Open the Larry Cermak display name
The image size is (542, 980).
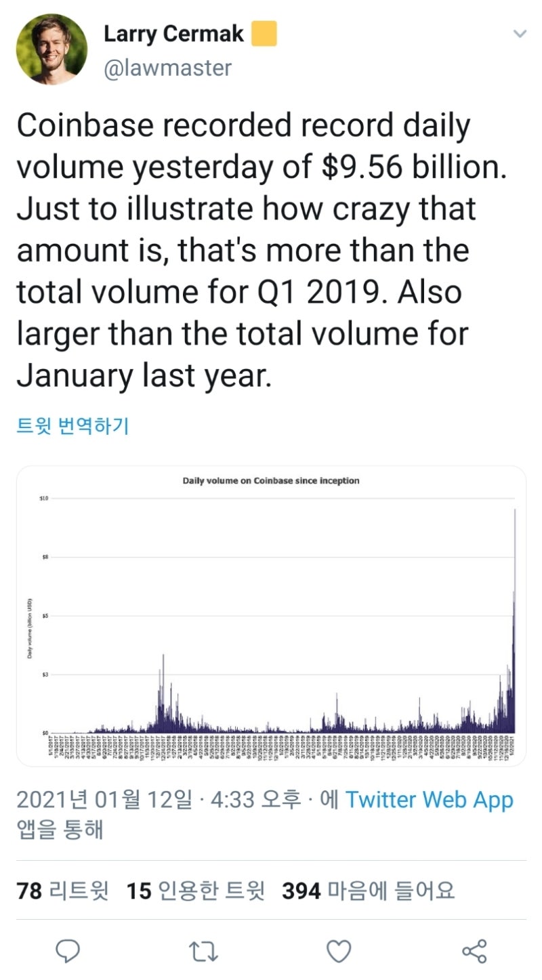coord(173,34)
